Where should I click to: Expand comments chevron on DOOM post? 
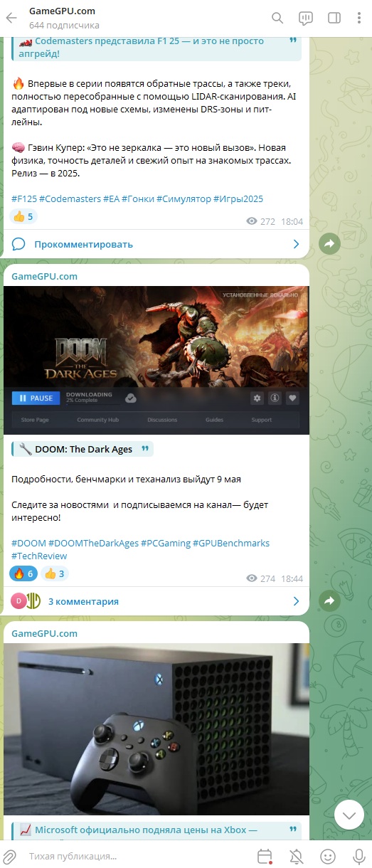[296, 601]
